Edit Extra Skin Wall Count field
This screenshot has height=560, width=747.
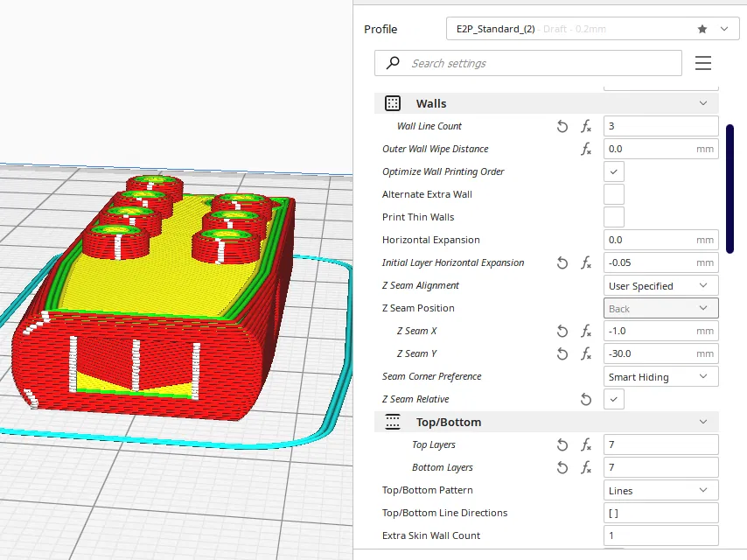click(x=660, y=535)
